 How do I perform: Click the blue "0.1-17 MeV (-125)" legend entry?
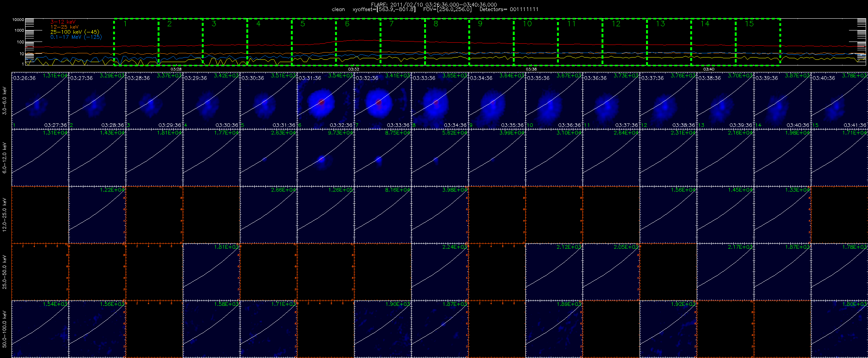pyautogui.click(x=76, y=37)
